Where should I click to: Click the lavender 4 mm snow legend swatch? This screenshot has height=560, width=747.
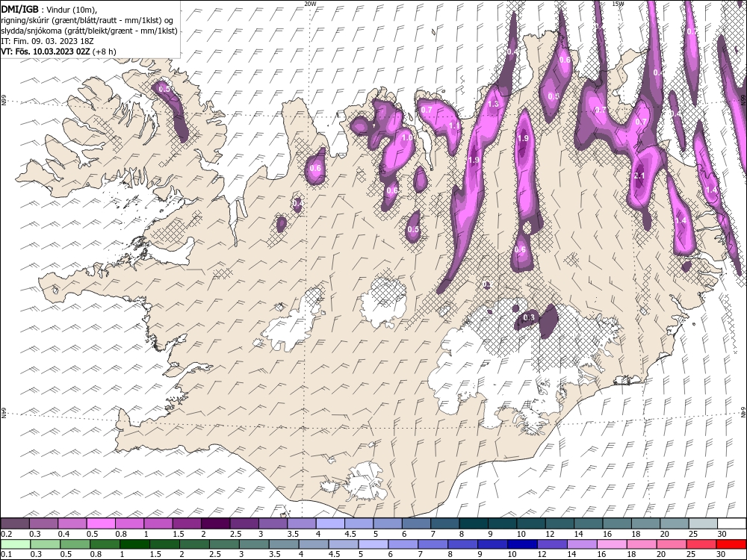[x=330, y=523]
